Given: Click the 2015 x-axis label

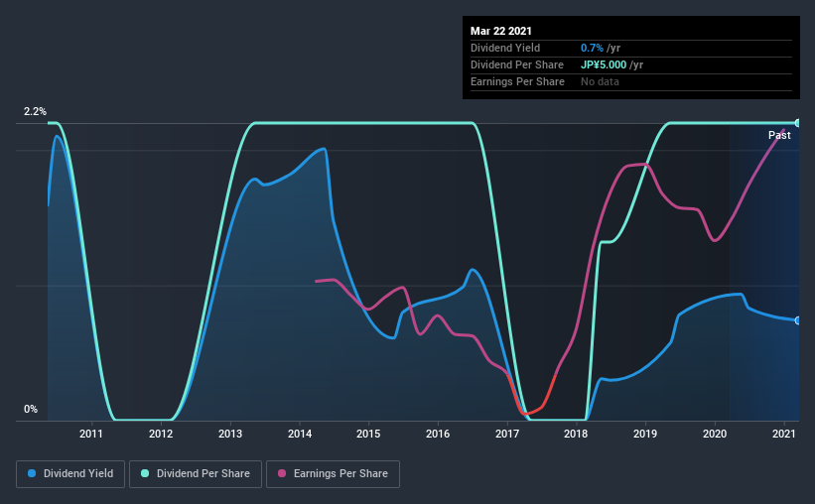Looking at the screenshot, I should click(368, 434).
